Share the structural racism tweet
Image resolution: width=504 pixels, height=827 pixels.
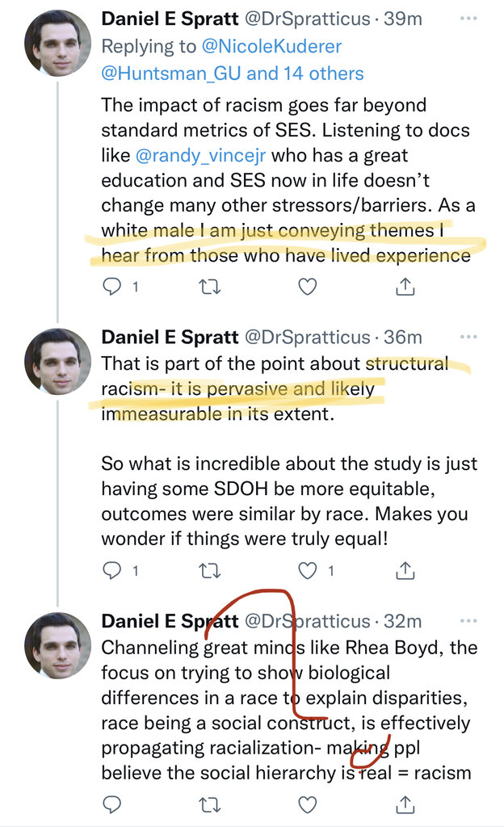(405, 570)
